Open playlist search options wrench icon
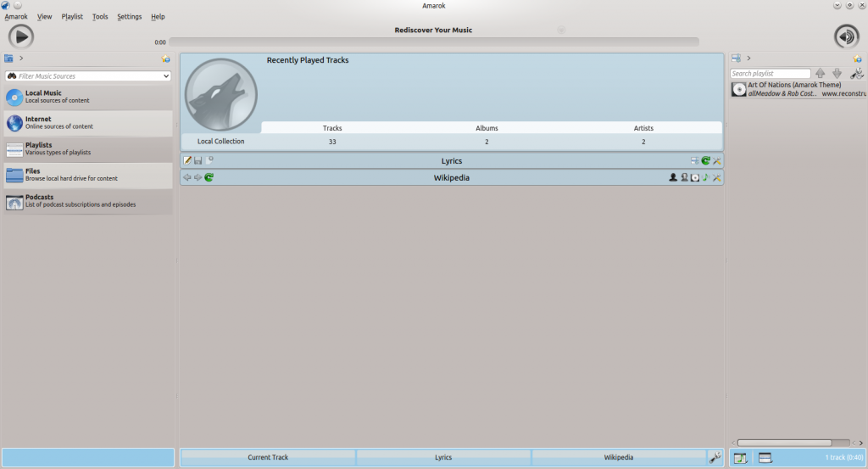 [x=857, y=73]
